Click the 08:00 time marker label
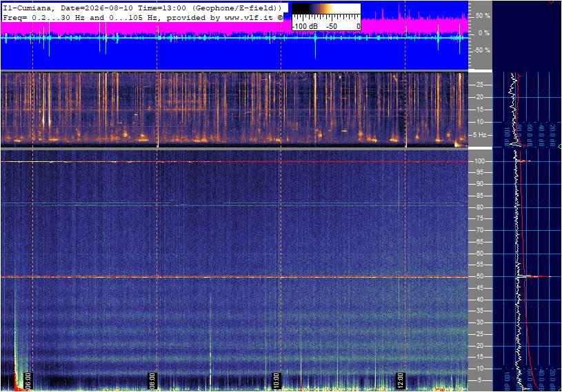 pos(152,380)
